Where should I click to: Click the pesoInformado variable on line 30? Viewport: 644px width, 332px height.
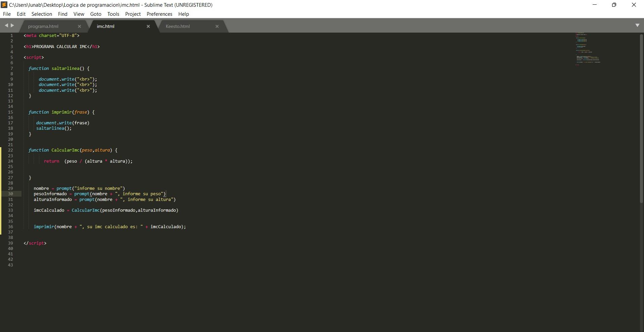point(50,194)
